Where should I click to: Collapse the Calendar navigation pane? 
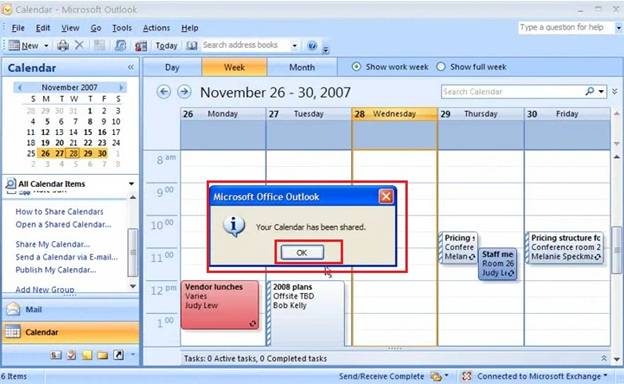[131, 68]
